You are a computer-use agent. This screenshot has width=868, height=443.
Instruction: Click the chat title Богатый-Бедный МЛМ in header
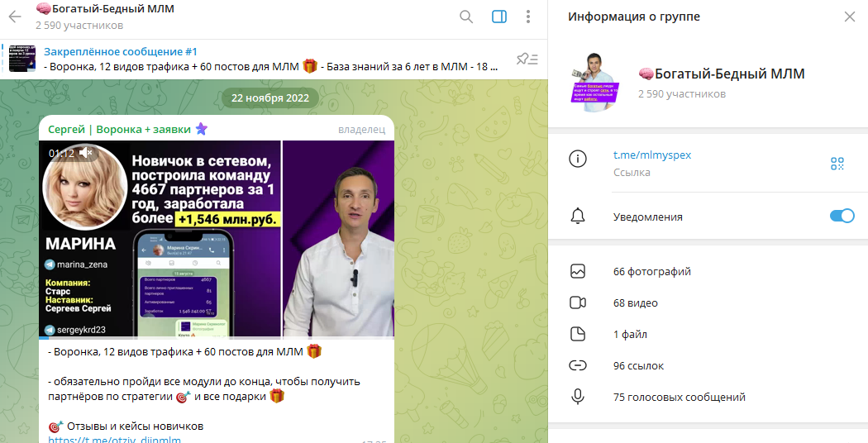coord(105,9)
